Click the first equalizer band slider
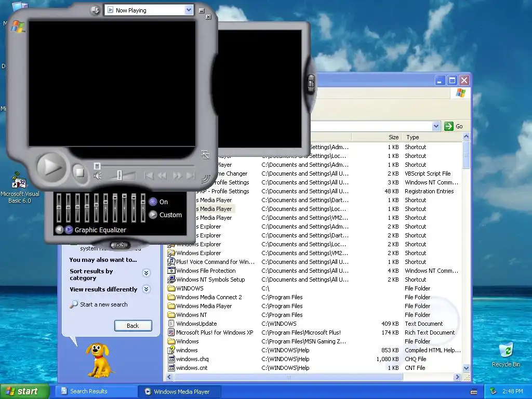Image resolution: width=532 pixels, height=399 pixels. (x=59, y=208)
